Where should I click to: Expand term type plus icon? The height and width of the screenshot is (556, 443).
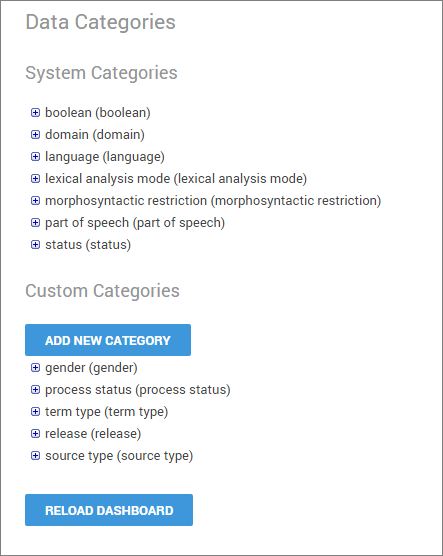[x=35, y=411]
